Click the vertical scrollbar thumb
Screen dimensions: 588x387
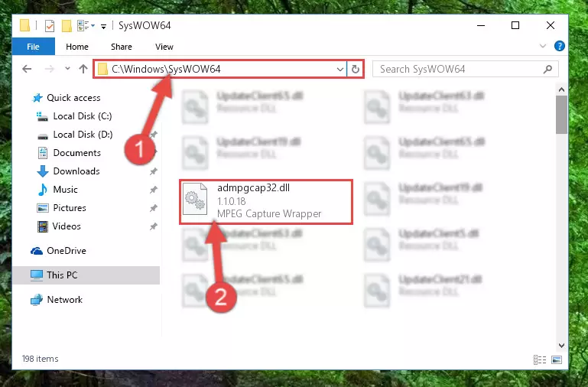click(561, 115)
